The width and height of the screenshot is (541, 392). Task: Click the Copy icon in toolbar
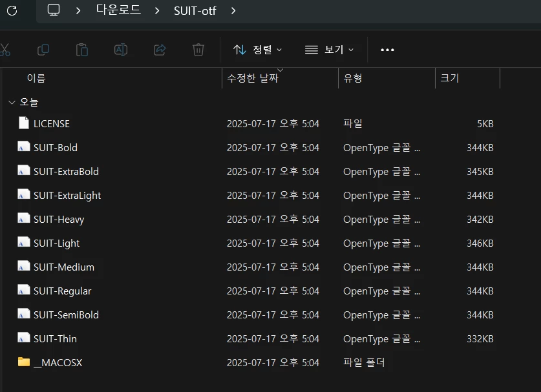coord(43,50)
